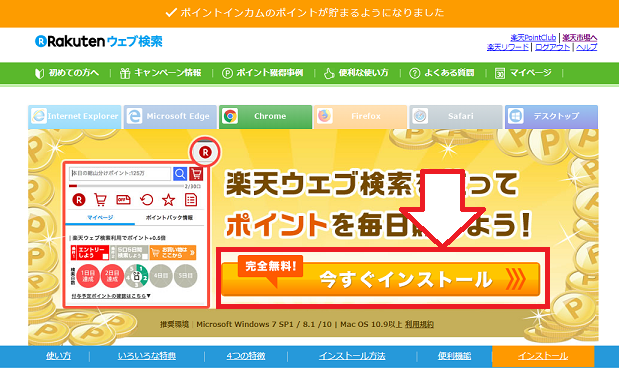Click the red R circle in the popup icon row
The height and width of the screenshot is (369, 619).
[79, 200]
